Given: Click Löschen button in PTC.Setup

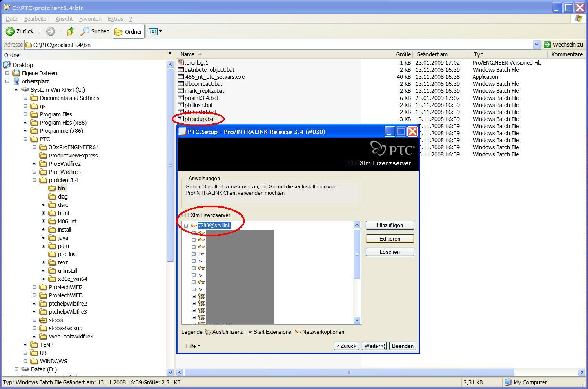Looking at the screenshot, I should pos(390,252).
